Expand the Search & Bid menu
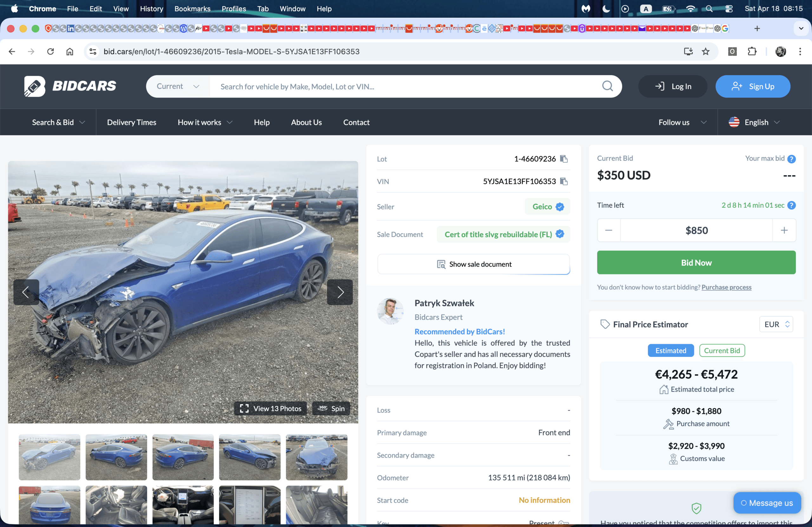 [x=58, y=122]
